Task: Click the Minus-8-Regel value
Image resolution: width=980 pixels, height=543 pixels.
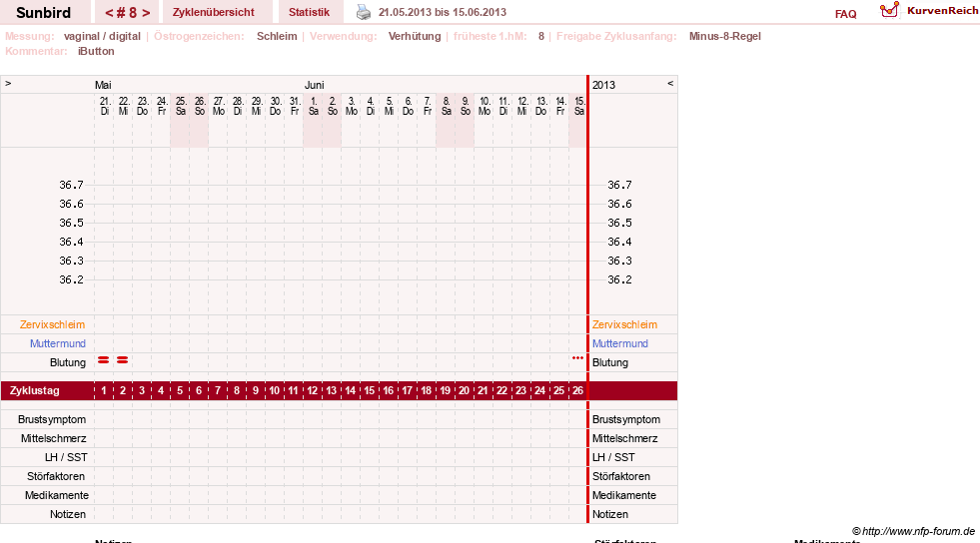Action: [x=725, y=36]
